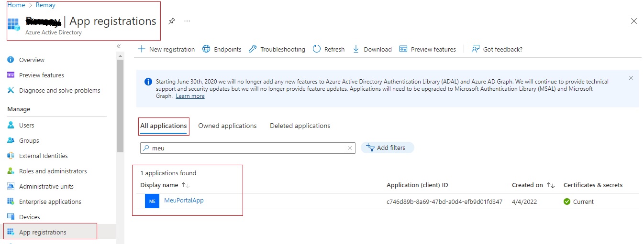644x244 pixels.
Task: Download the app registrations list
Action: tap(372, 49)
